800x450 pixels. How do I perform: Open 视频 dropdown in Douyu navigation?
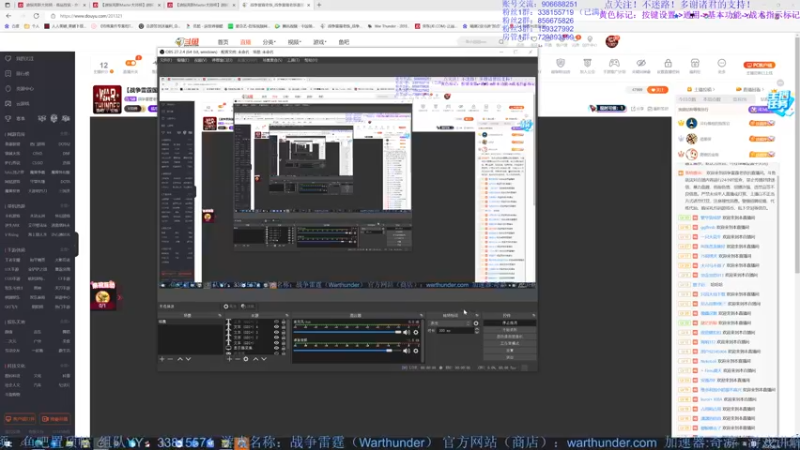[294, 42]
